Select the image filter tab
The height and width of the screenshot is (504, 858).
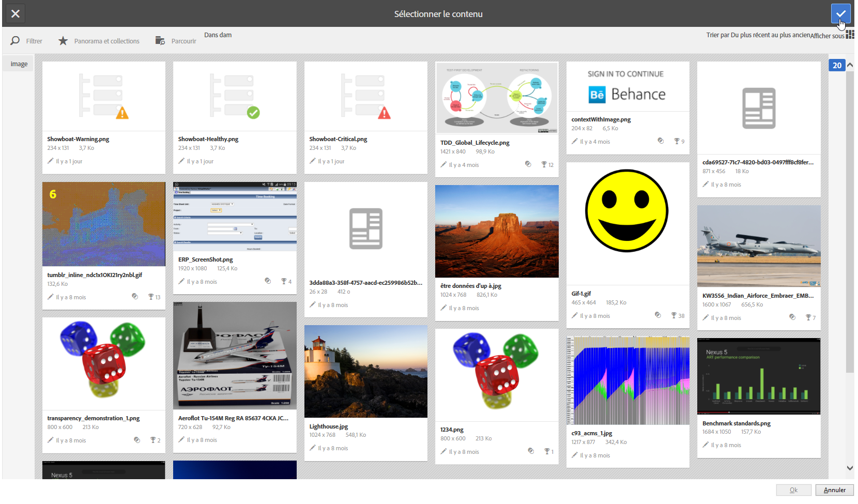19,64
